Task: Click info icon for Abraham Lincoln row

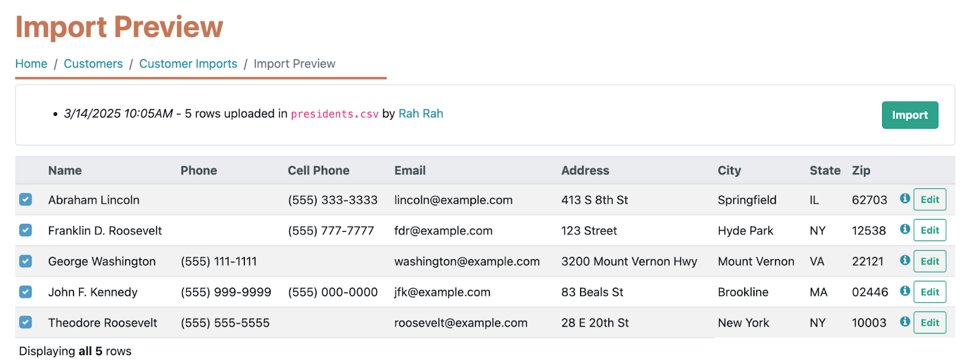Action: click(x=905, y=199)
